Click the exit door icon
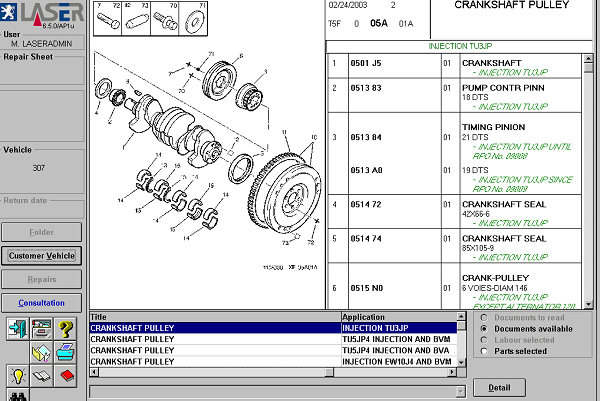 point(18,329)
